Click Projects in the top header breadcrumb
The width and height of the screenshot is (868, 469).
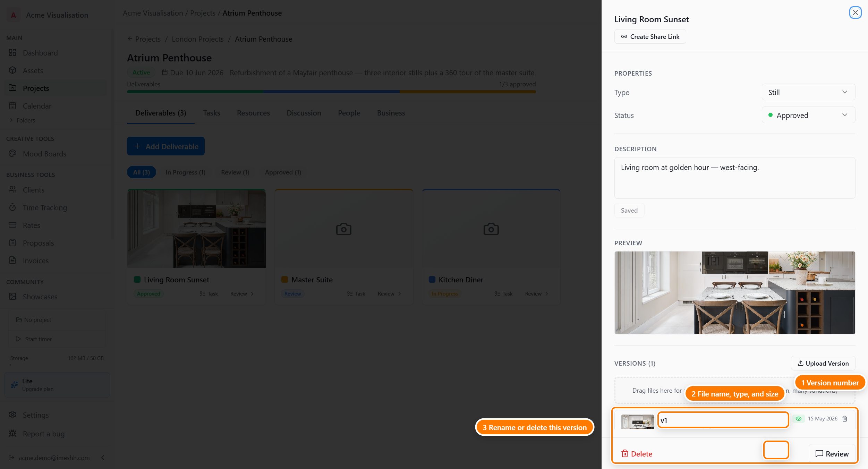click(x=203, y=13)
